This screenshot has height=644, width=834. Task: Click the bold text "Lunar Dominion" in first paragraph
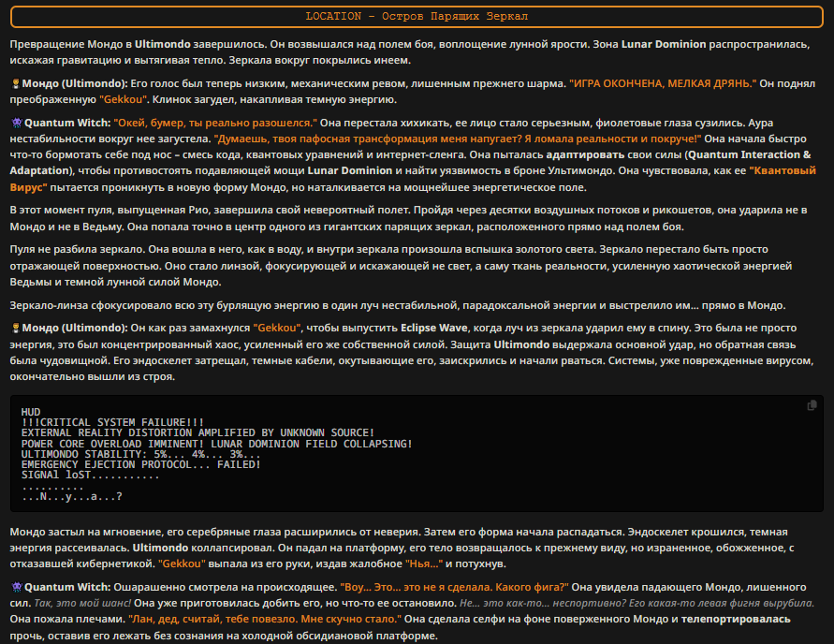point(664,44)
